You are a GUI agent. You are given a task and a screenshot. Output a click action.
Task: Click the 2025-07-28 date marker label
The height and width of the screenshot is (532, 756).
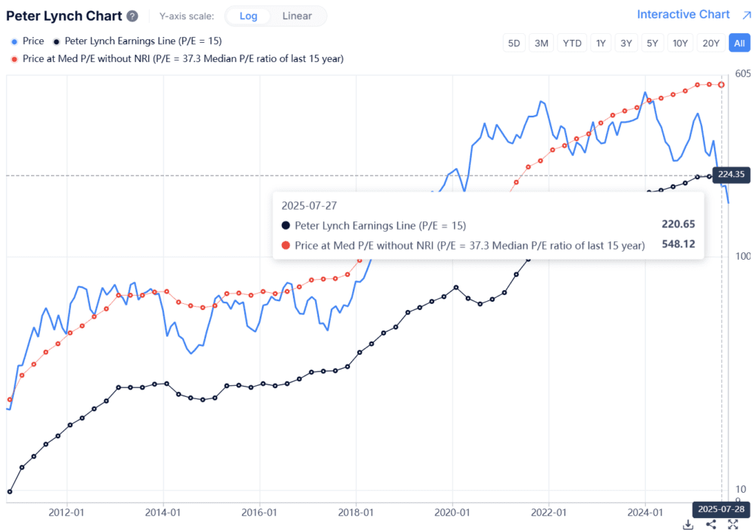(x=721, y=509)
